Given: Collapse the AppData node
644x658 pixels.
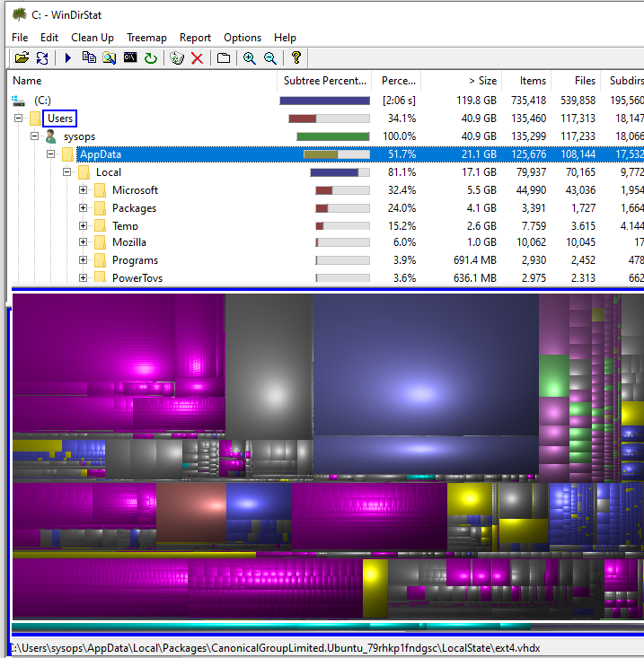Looking at the screenshot, I should coord(51,154).
